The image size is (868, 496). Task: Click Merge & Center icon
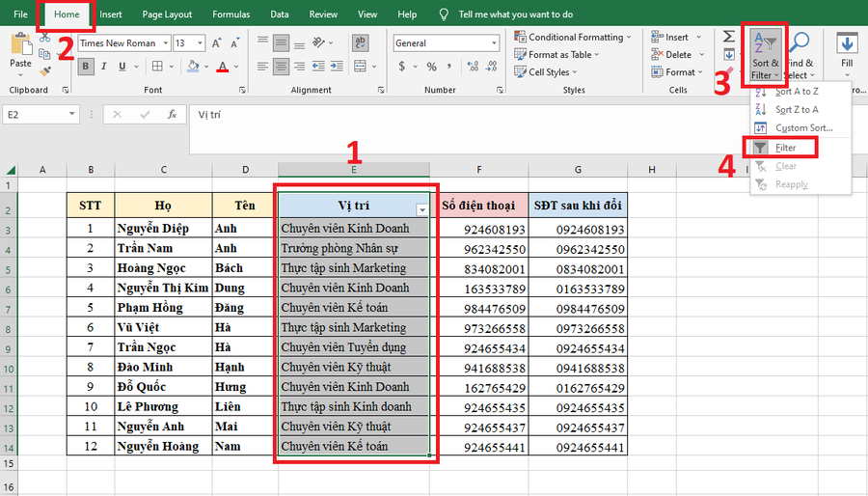pos(360,67)
